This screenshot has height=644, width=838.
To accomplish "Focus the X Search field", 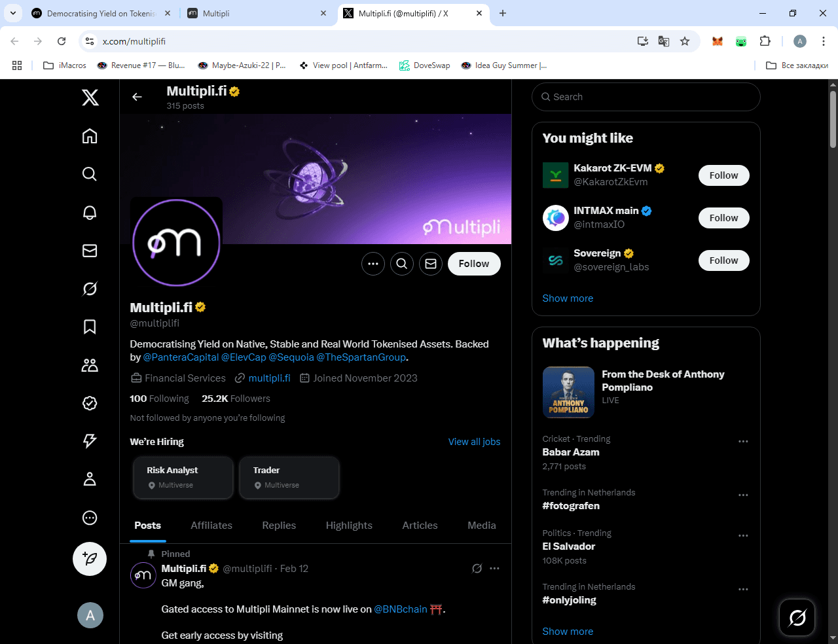I will coord(646,97).
